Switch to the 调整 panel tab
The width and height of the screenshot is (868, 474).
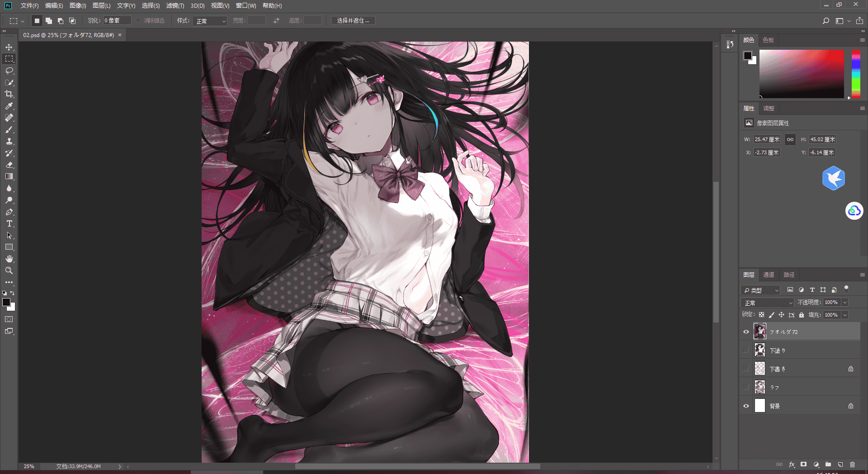(769, 108)
